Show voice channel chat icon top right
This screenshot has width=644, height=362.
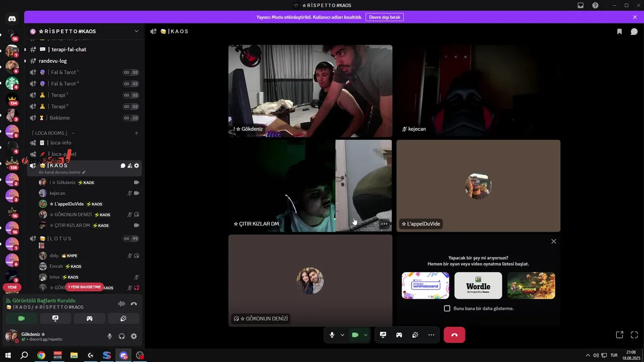634,31
